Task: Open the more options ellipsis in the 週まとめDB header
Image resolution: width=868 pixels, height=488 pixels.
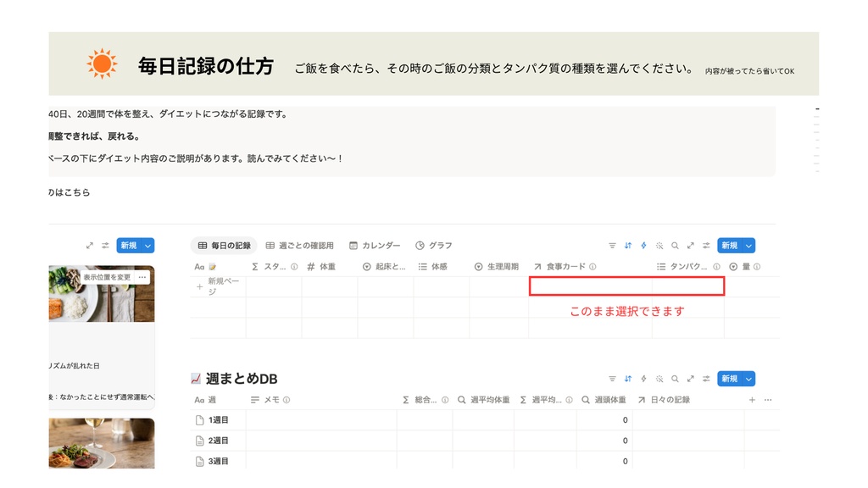Action: [x=768, y=400]
